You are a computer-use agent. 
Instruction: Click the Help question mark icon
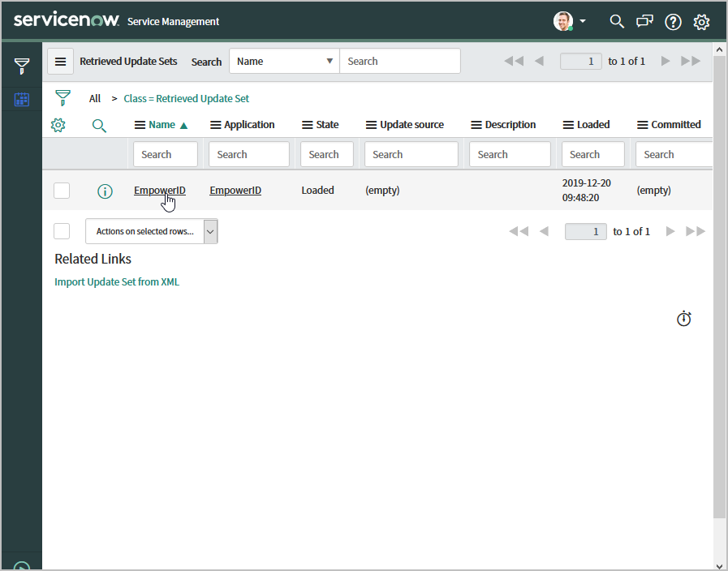673,22
